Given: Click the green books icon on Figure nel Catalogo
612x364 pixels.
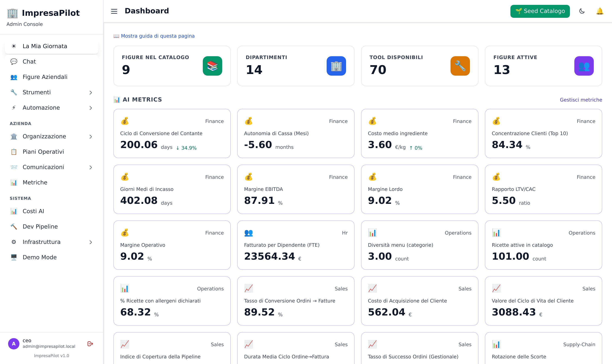Looking at the screenshot, I should point(212,66).
